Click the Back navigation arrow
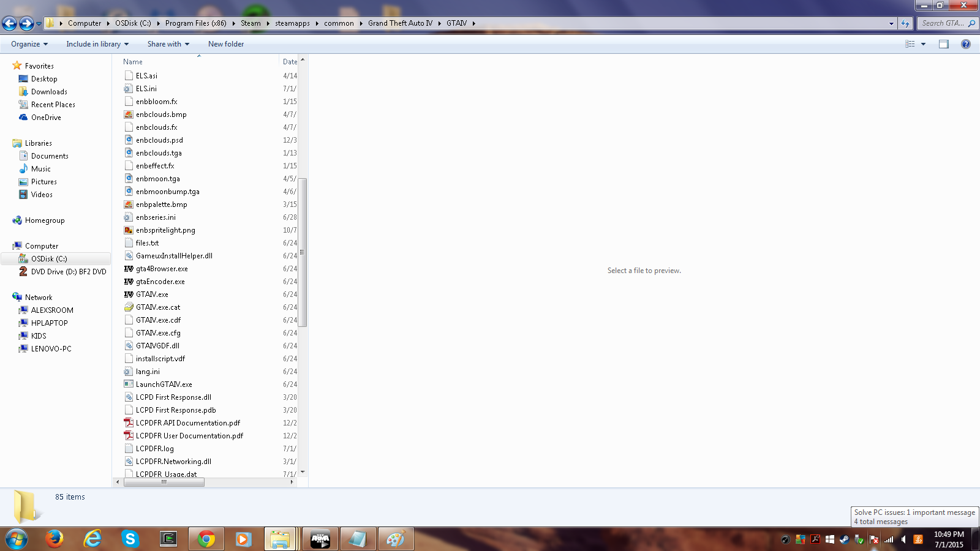 [9, 23]
